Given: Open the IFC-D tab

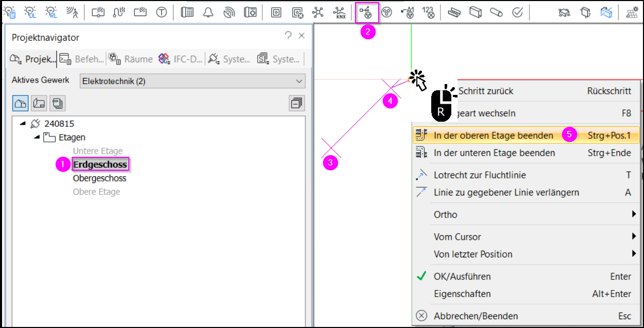Looking at the screenshot, I should point(180,59).
